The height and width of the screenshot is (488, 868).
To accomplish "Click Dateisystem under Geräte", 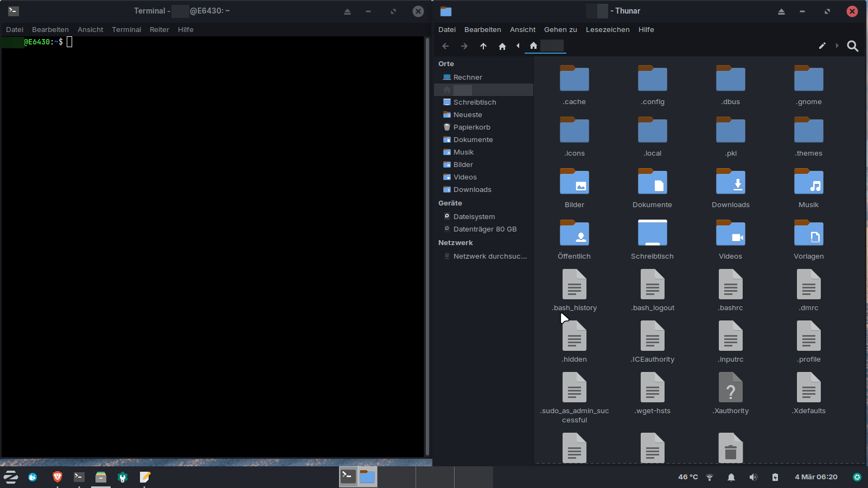I will click(474, 217).
